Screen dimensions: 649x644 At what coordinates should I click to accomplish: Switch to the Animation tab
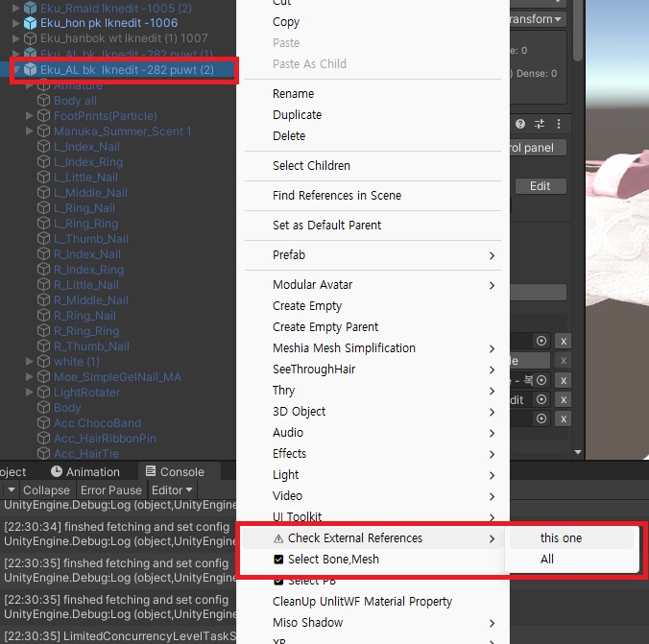coord(85,471)
